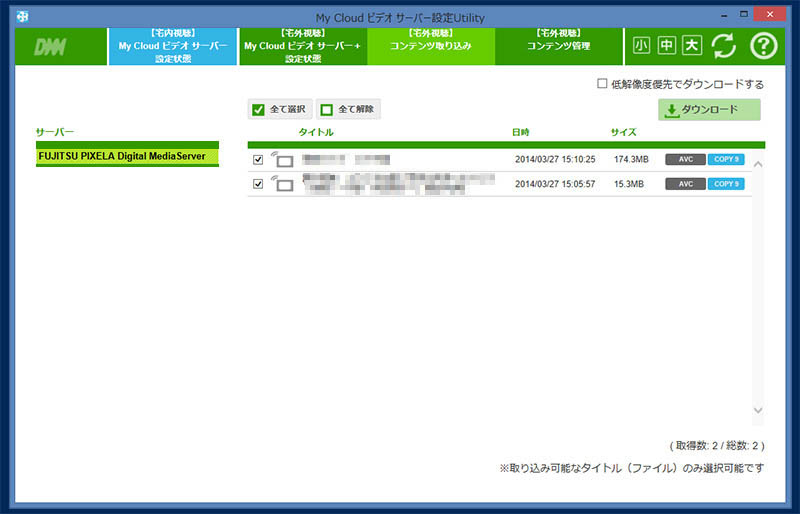
Task: Click media icon of 174.3MB title
Action: 282,159
